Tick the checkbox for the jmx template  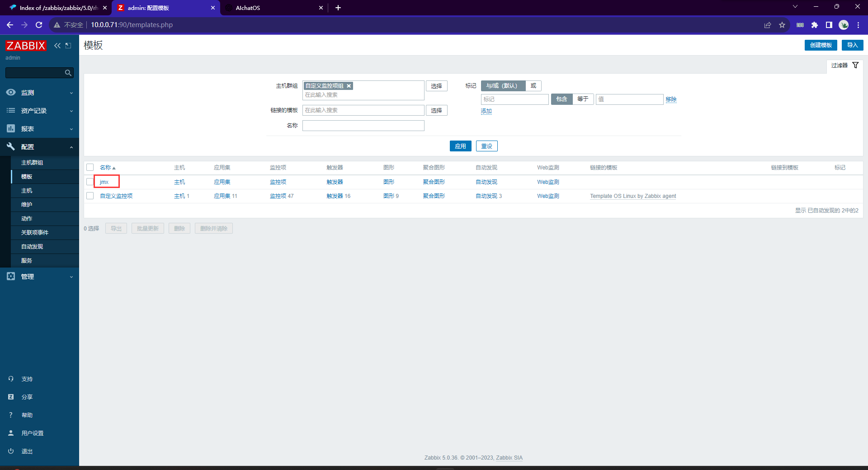[90, 182]
